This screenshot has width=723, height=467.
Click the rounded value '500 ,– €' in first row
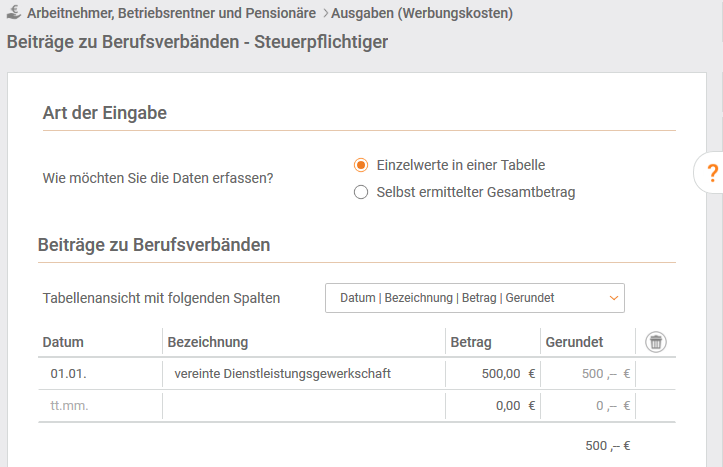point(606,373)
